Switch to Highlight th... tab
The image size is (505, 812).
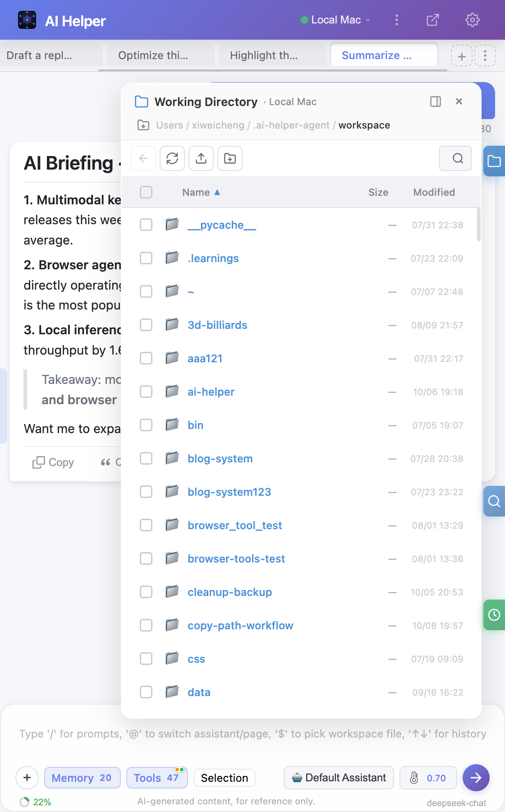coord(272,55)
